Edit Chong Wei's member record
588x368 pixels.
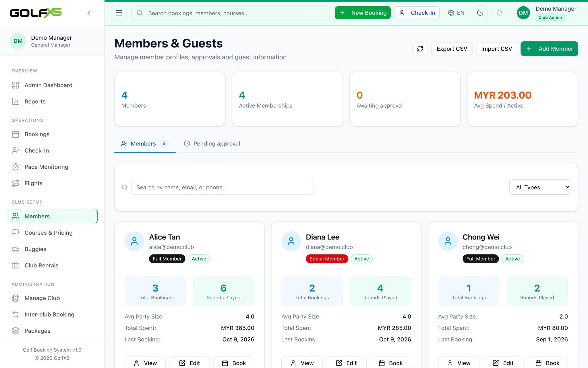click(x=503, y=363)
